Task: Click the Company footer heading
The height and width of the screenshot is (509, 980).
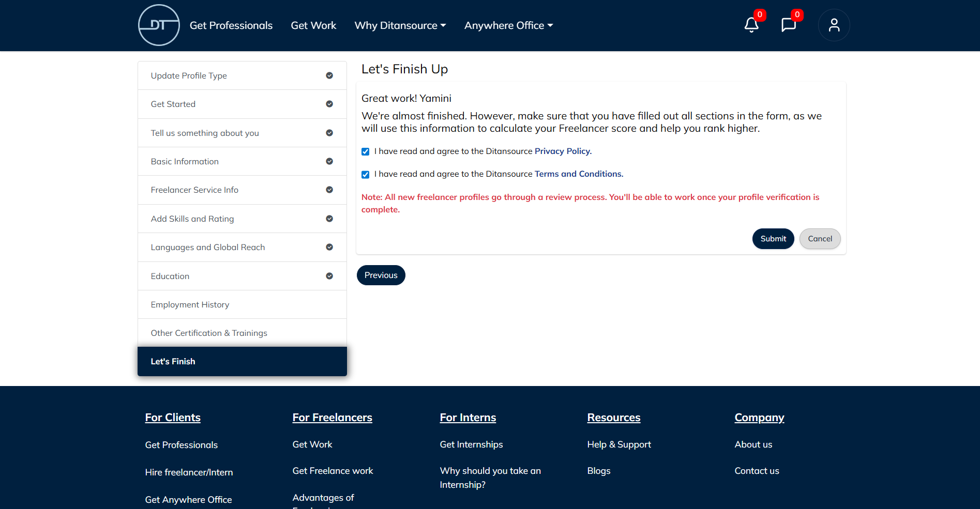Action: [760, 418]
